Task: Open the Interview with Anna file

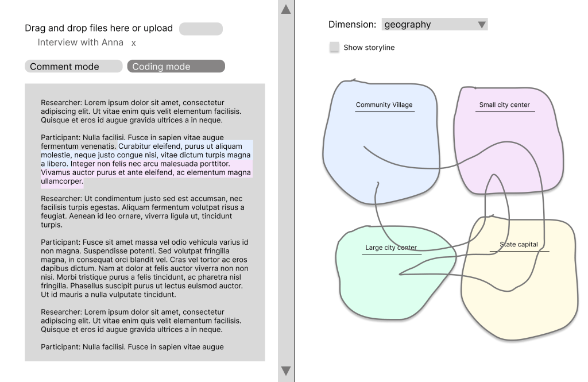Action: pyautogui.click(x=80, y=43)
